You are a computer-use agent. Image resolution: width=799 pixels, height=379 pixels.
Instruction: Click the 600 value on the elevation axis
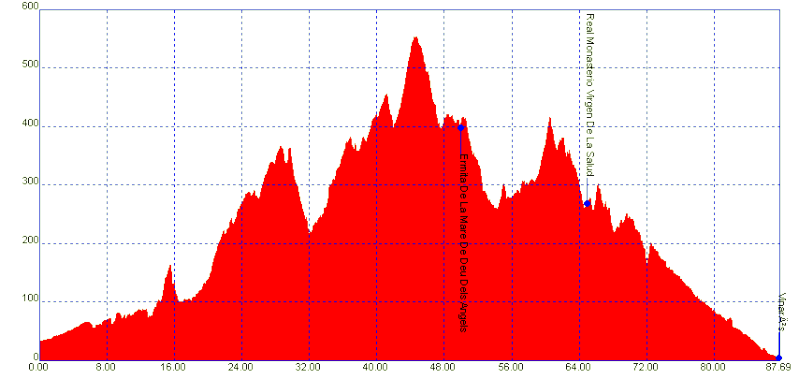(x=30, y=6)
